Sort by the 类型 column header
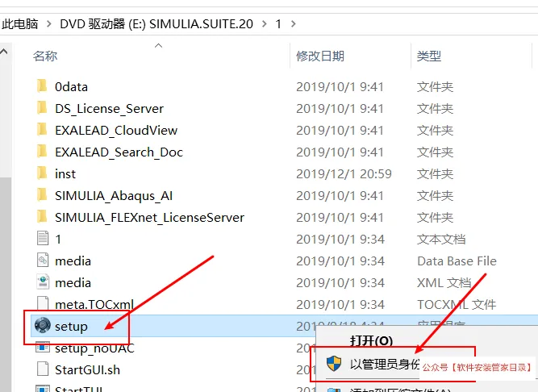 coord(429,56)
